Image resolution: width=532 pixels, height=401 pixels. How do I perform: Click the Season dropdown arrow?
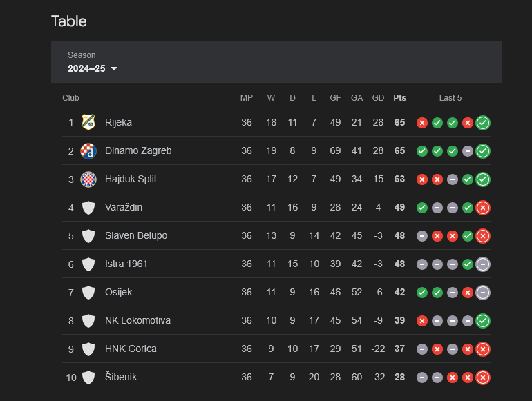tap(114, 68)
